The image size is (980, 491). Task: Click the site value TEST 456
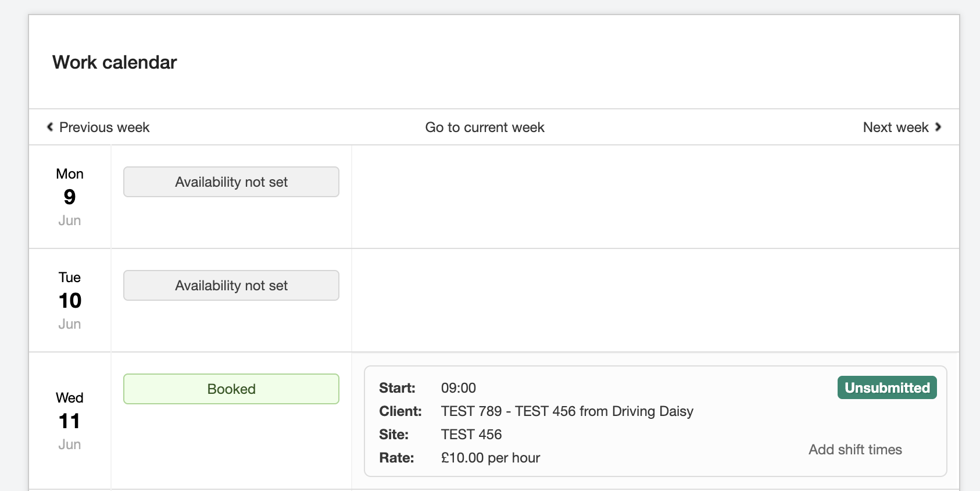click(x=471, y=435)
